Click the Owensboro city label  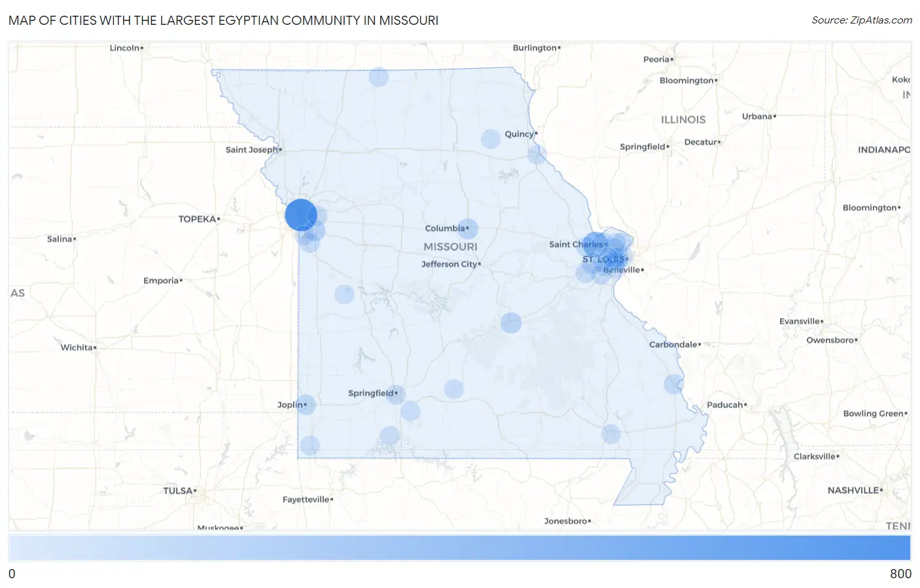(832, 340)
